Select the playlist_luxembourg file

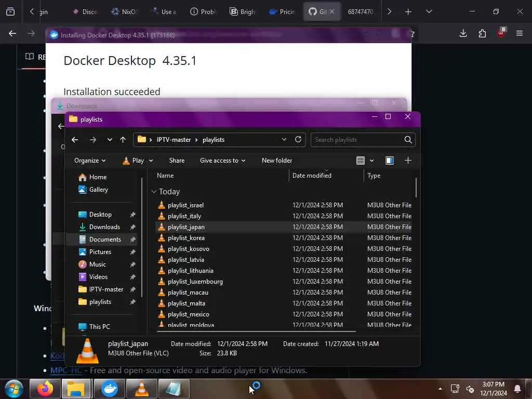(x=195, y=282)
